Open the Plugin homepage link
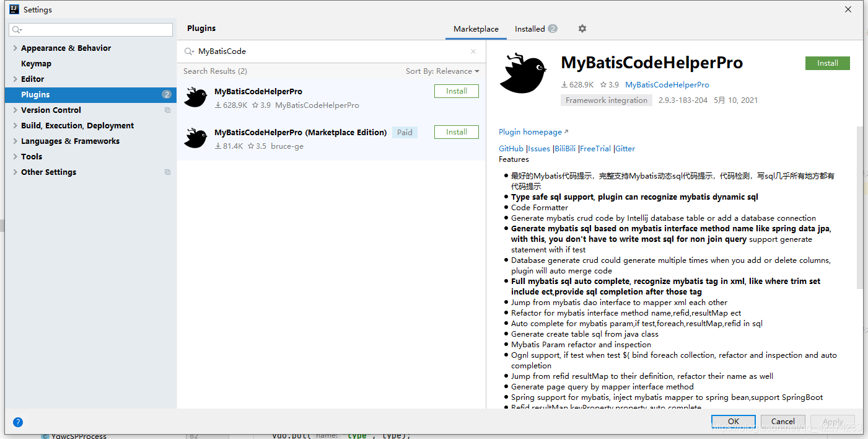 tap(533, 132)
